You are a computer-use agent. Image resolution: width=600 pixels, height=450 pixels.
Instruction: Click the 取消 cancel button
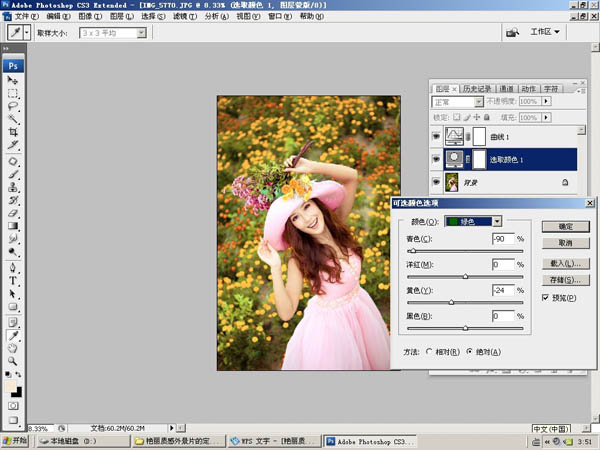pyautogui.click(x=565, y=243)
